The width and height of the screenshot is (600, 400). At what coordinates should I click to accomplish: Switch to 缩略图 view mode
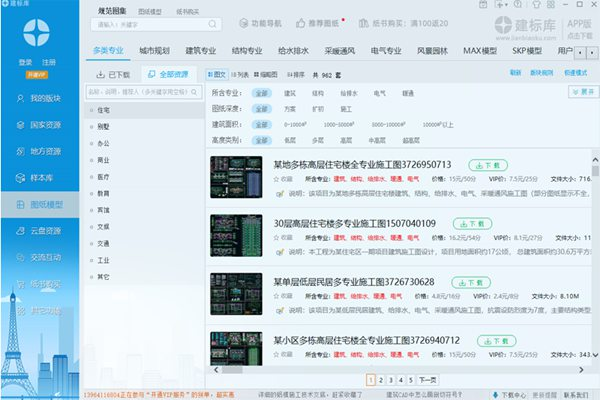pyautogui.click(x=268, y=74)
